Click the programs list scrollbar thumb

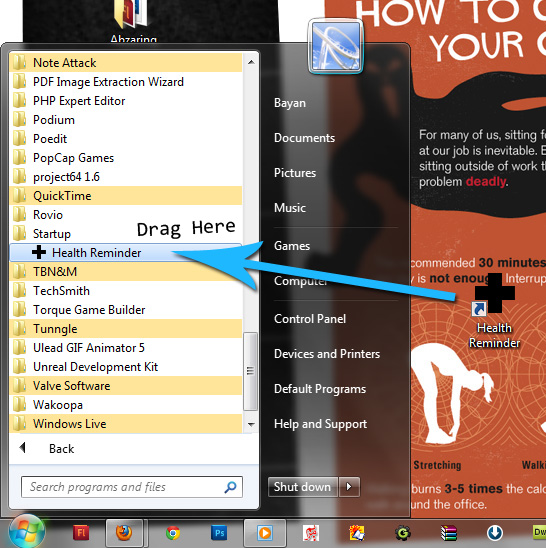click(x=250, y=371)
